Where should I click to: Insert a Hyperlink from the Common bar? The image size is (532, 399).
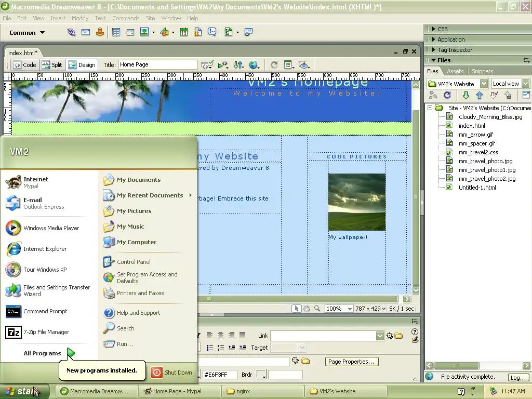[71, 32]
